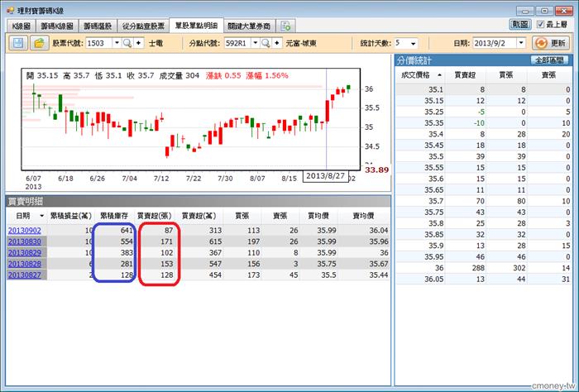
Task: Open the 20130828 date link
Action: click(x=24, y=264)
